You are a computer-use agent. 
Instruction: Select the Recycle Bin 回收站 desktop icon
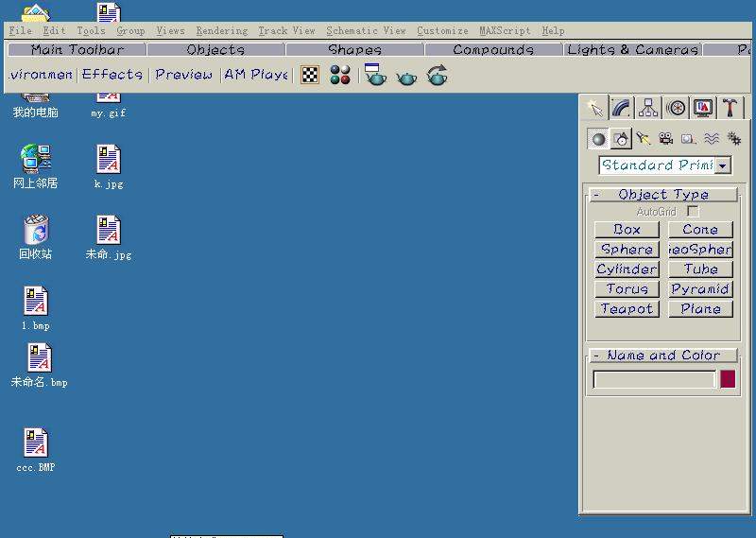36,237
